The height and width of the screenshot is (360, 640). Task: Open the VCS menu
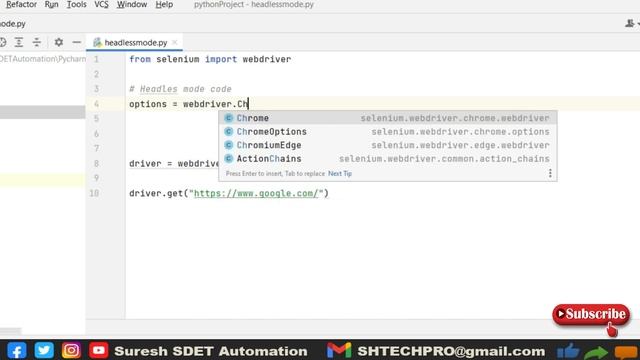point(101,5)
